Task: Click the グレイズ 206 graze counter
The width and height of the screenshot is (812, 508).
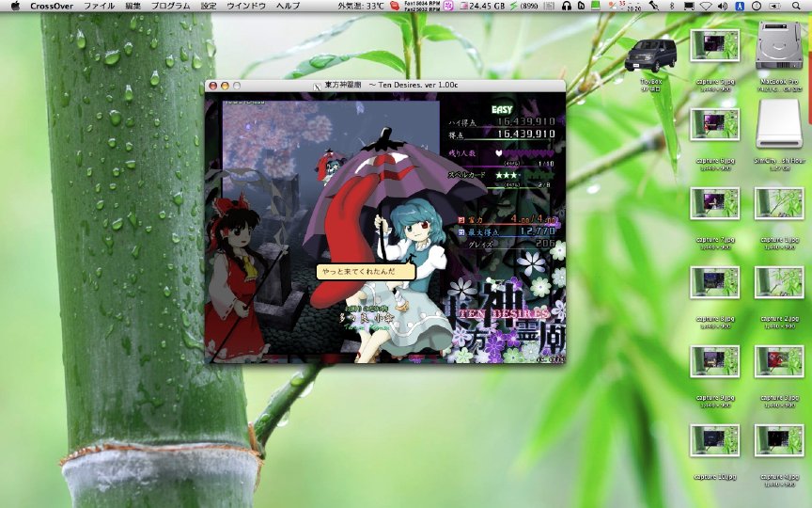Action: (x=511, y=244)
